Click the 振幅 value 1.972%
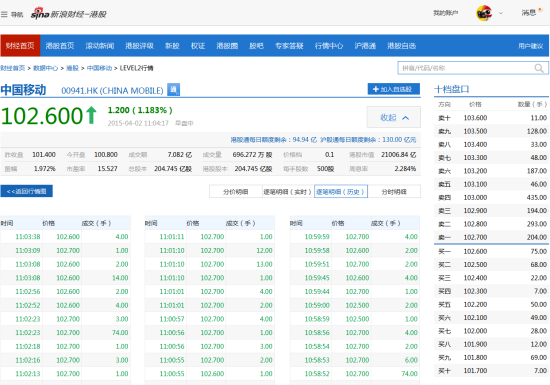550x385 pixels. click(45, 169)
